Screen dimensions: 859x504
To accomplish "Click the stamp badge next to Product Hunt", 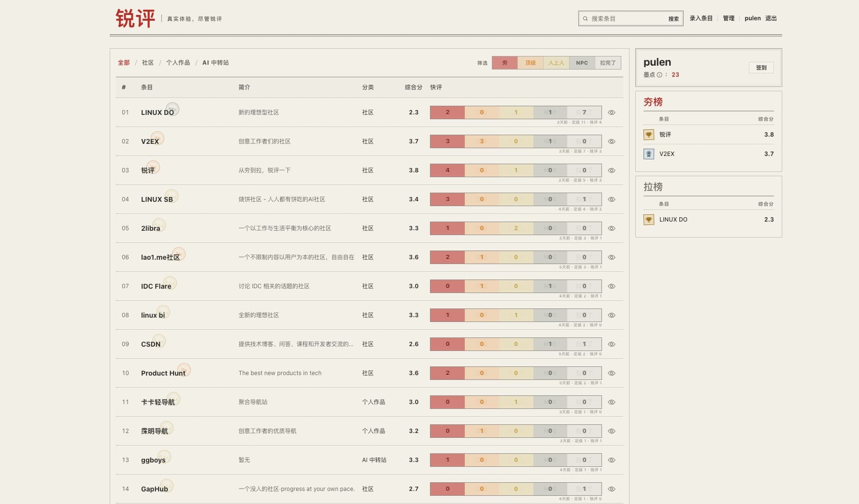I will pyautogui.click(x=184, y=370).
